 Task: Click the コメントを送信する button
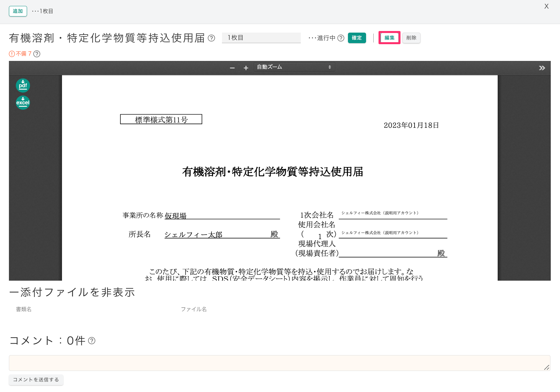[36, 380]
